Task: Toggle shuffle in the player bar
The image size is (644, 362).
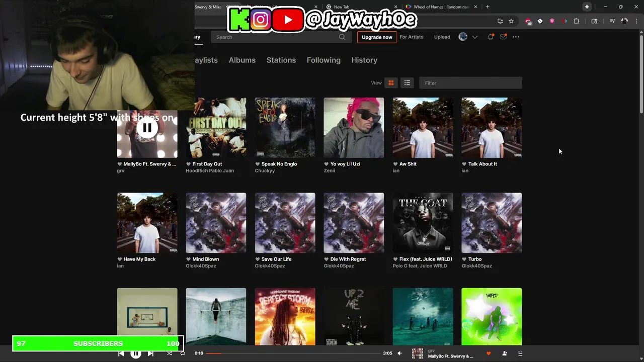Action: 169,353
